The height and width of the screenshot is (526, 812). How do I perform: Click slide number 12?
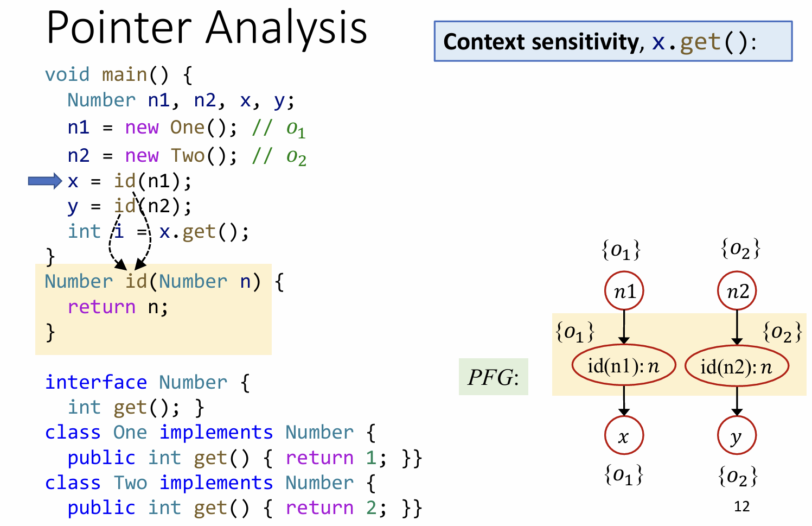[741, 506]
